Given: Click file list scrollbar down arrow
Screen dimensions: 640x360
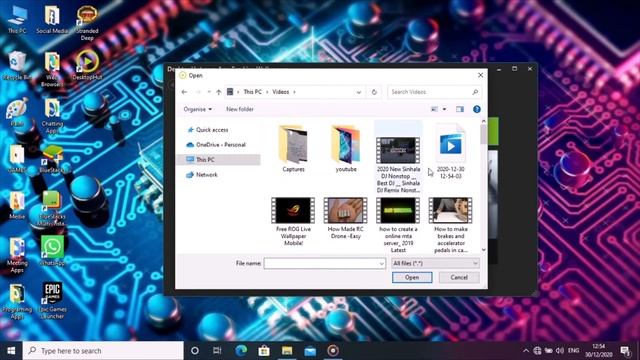Looking at the screenshot, I should point(484,250).
